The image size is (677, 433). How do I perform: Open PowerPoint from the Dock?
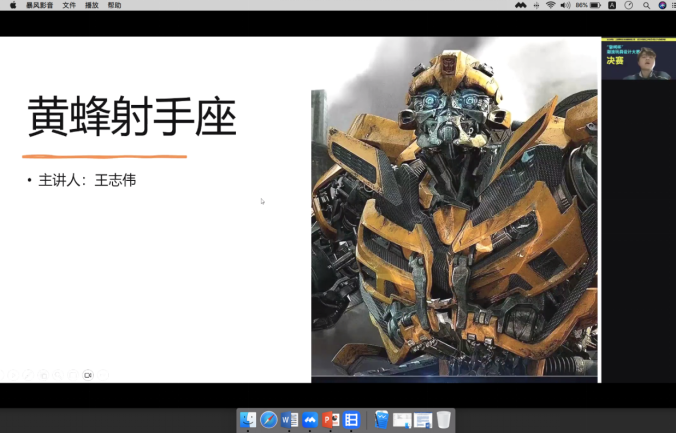[331, 420]
